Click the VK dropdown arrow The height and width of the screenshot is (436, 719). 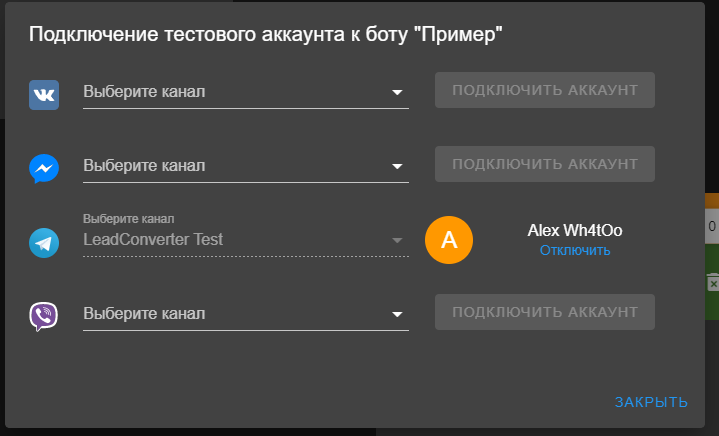397,92
